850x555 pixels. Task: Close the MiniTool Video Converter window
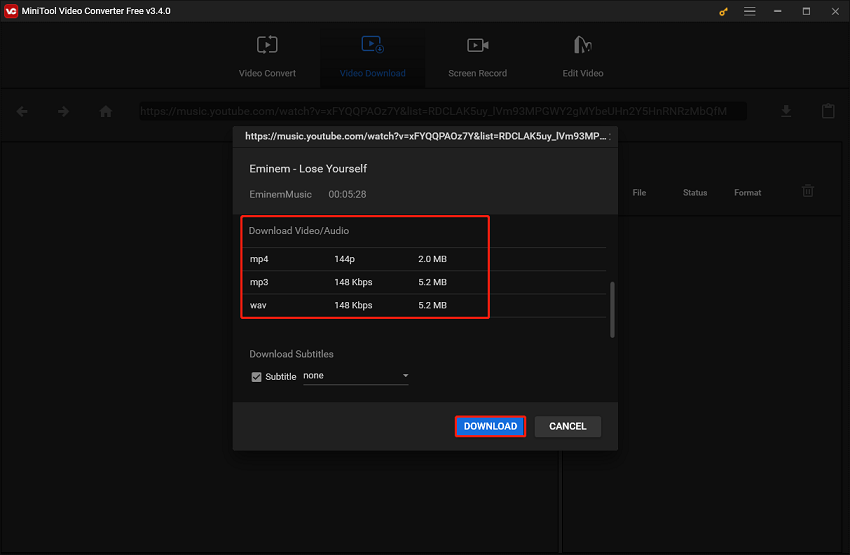click(835, 11)
